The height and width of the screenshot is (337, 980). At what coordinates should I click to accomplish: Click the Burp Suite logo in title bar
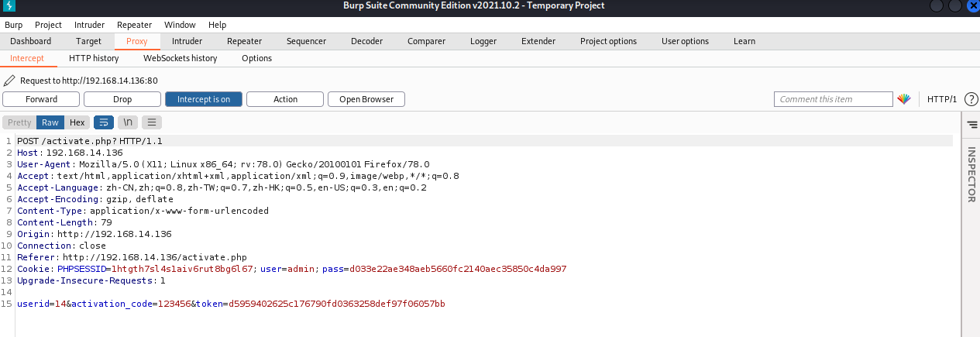pos(9,5)
